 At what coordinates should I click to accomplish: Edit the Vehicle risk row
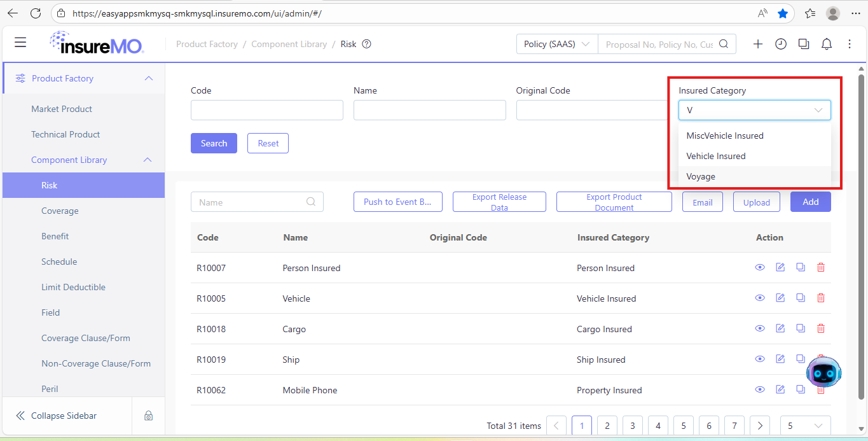(780, 298)
